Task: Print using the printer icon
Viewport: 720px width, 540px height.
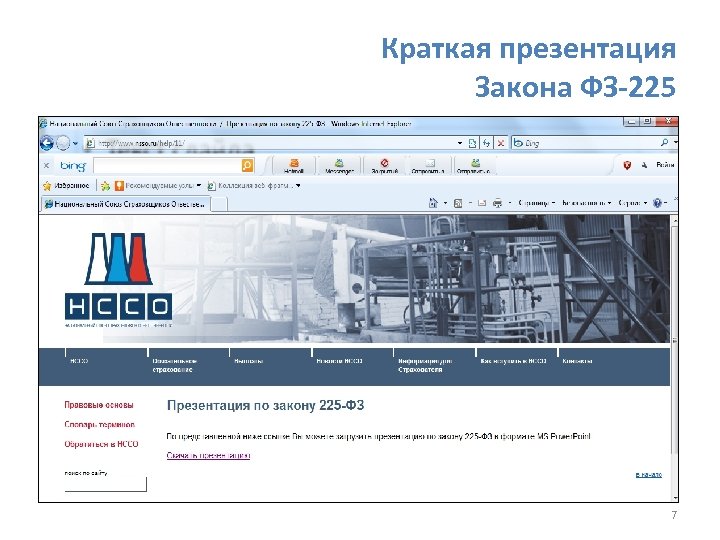Action: [497, 203]
